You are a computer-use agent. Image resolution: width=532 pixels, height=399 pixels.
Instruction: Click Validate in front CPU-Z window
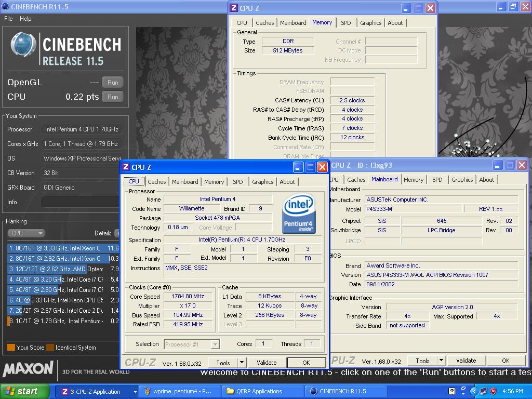(x=267, y=363)
